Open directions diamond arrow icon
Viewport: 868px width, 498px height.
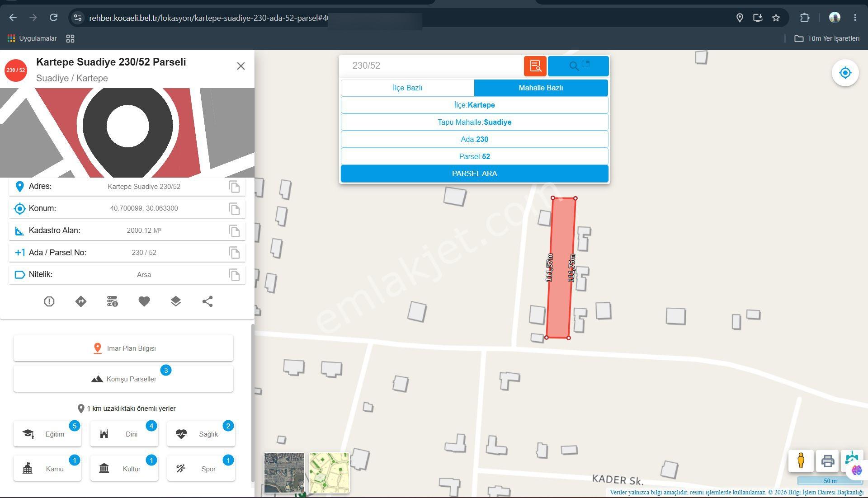[81, 301]
